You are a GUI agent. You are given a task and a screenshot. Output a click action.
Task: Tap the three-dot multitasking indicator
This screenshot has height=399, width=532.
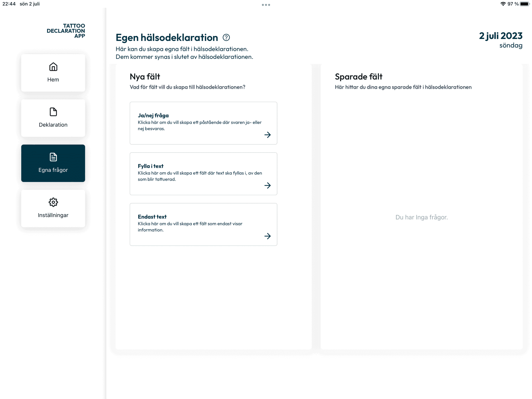pyautogui.click(x=266, y=5)
